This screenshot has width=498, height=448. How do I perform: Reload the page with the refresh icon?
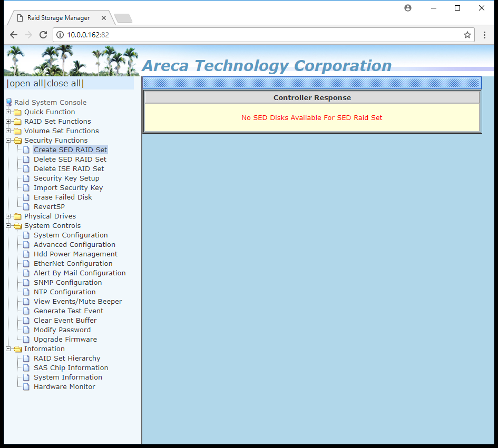43,35
